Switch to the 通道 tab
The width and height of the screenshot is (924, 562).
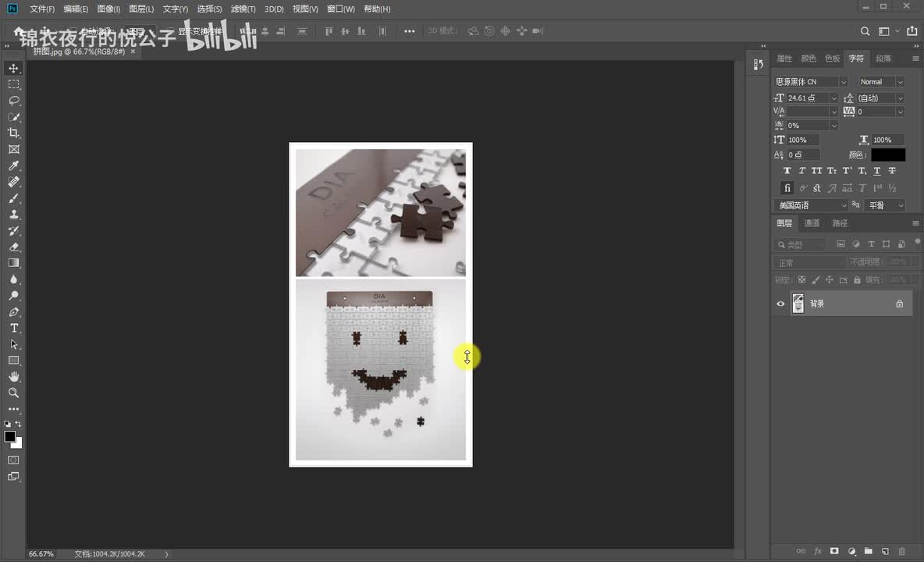click(x=812, y=223)
